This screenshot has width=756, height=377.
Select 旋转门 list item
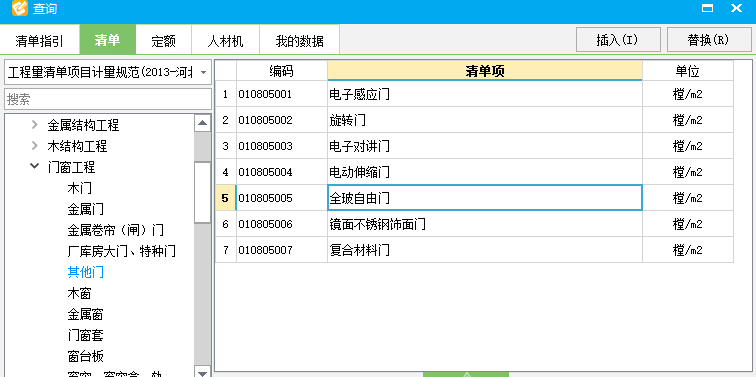(x=485, y=120)
